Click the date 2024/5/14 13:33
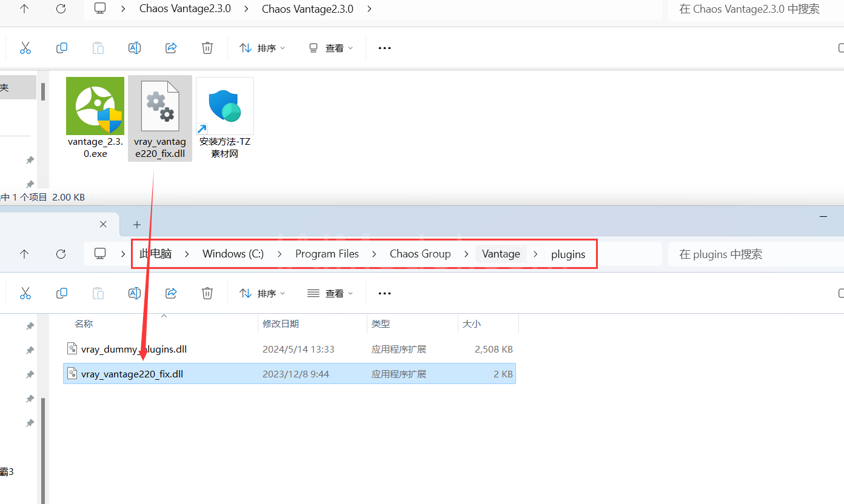 point(298,349)
